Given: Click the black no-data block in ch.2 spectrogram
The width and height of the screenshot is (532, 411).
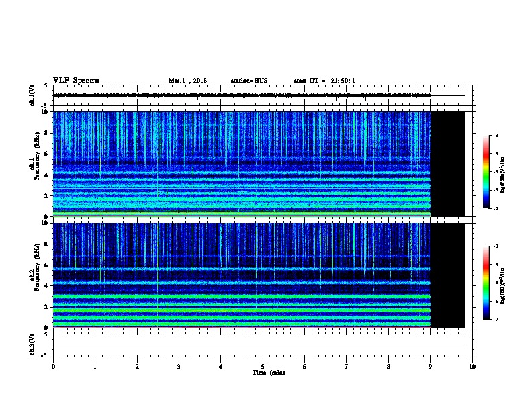Looking at the screenshot, I should [x=448, y=275].
